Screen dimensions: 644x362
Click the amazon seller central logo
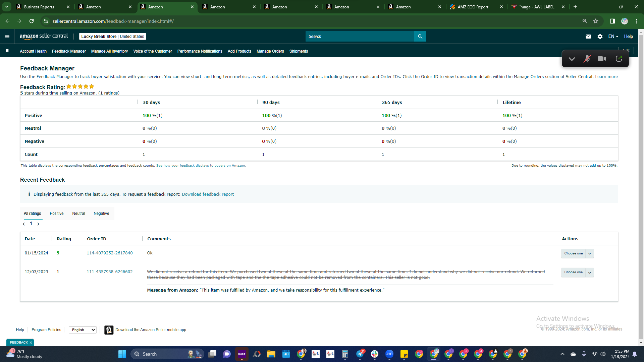[44, 36]
